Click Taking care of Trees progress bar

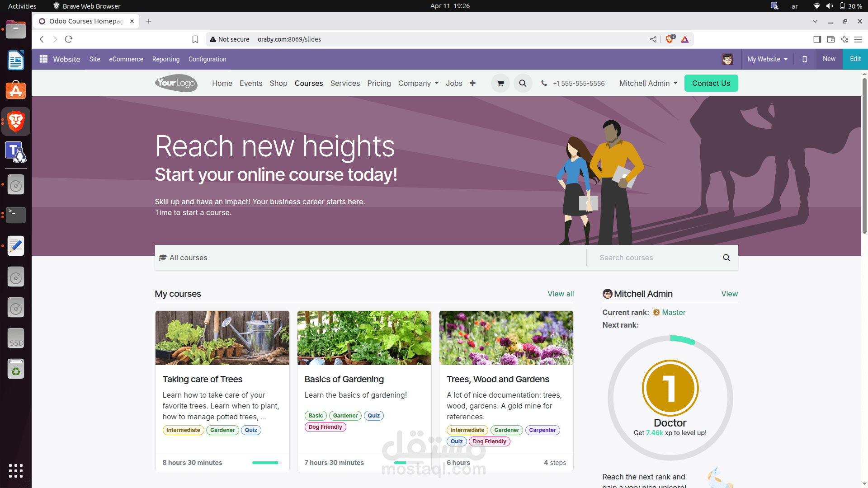pos(267,463)
